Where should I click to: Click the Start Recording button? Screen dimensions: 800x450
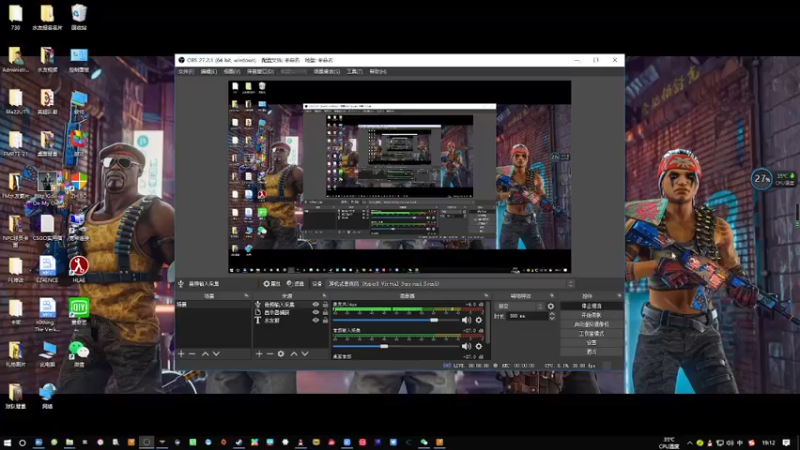(x=591, y=315)
